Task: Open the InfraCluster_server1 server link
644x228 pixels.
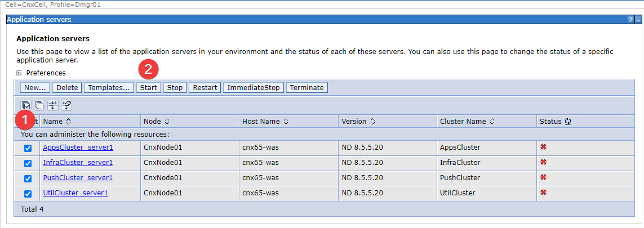Action: pyautogui.click(x=78, y=163)
